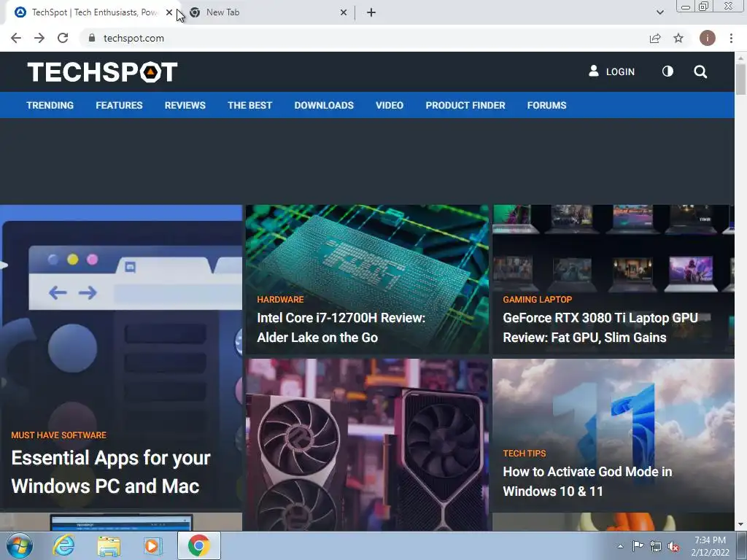
Task: Open the TRENDING menu
Action: pyautogui.click(x=50, y=105)
